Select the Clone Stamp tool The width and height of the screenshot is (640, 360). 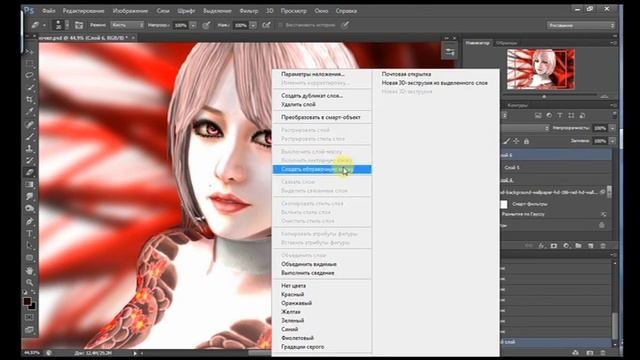coord(29,148)
